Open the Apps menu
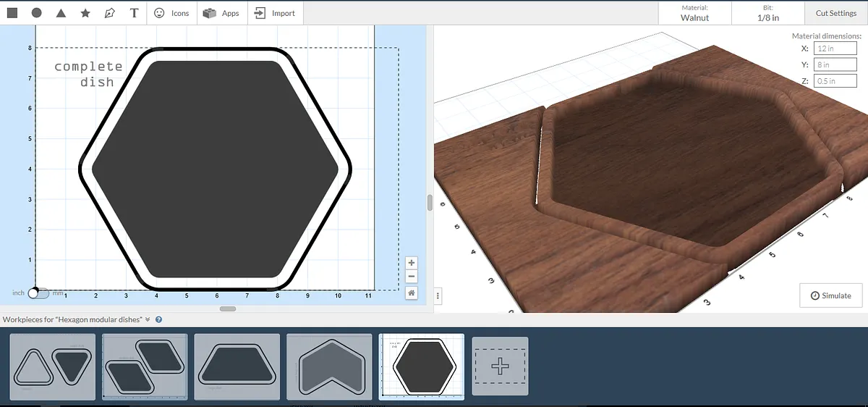Screen dimensions: 868x407 221,13
